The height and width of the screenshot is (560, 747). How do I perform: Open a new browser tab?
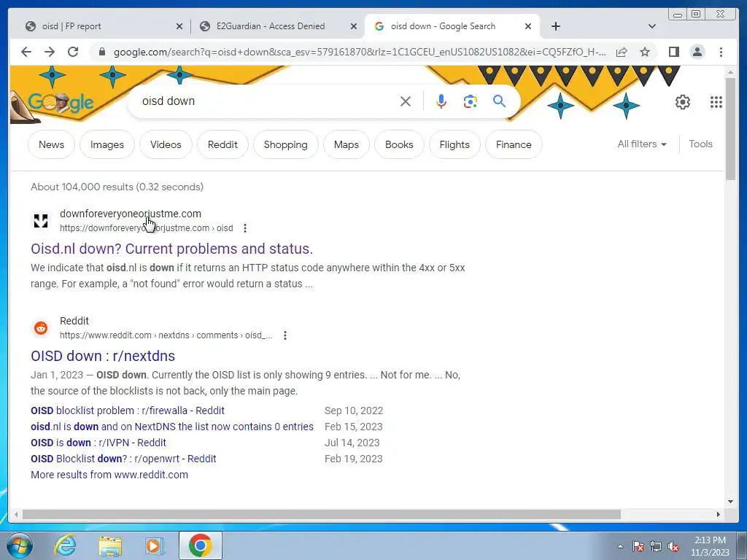(555, 26)
